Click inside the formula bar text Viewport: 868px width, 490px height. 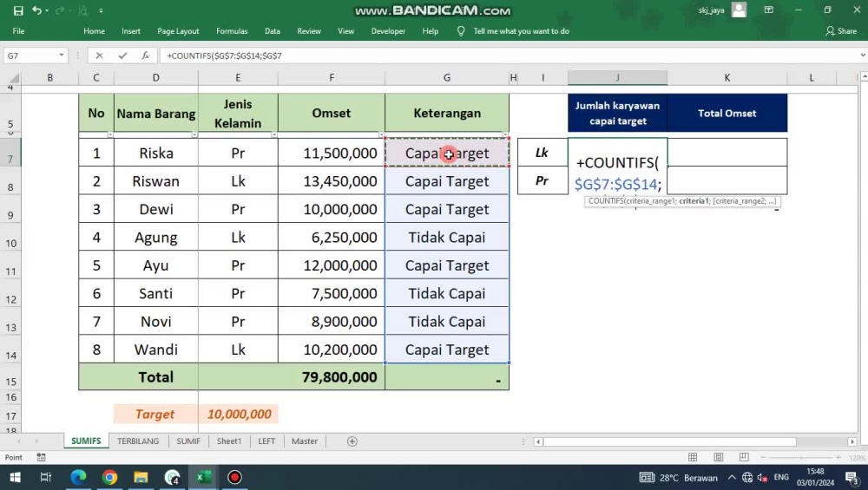[224, 56]
